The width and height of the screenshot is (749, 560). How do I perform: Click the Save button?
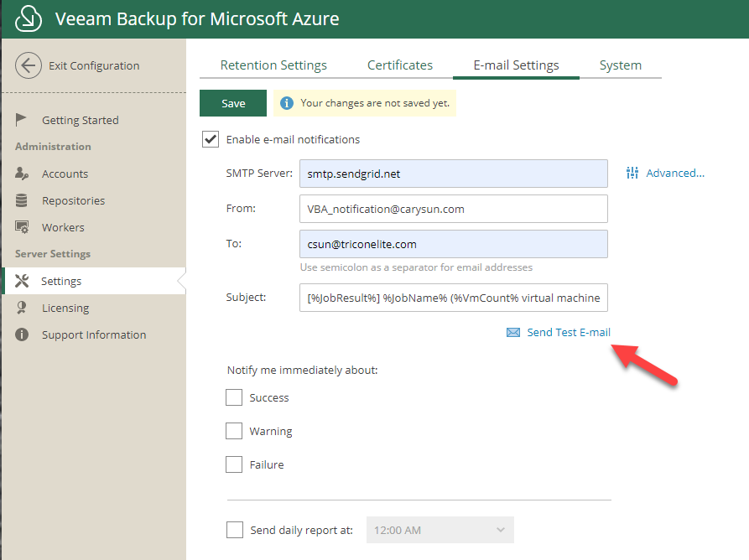(233, 103)
